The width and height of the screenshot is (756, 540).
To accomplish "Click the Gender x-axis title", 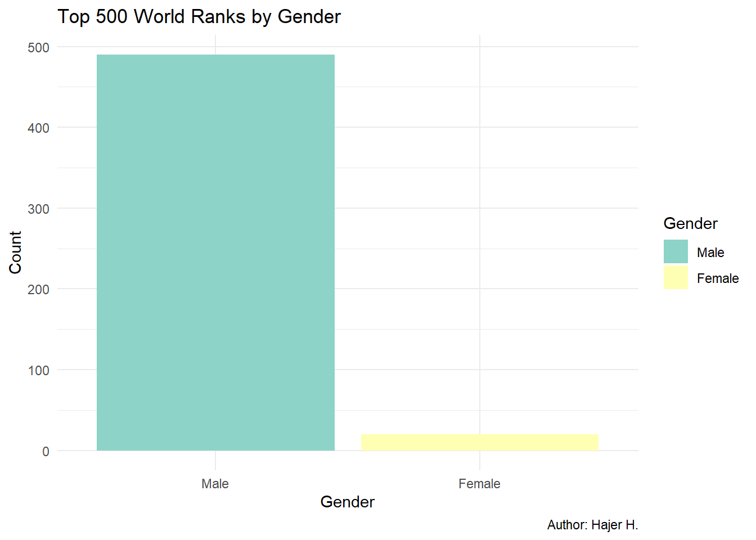I will (x=347, y=502).
